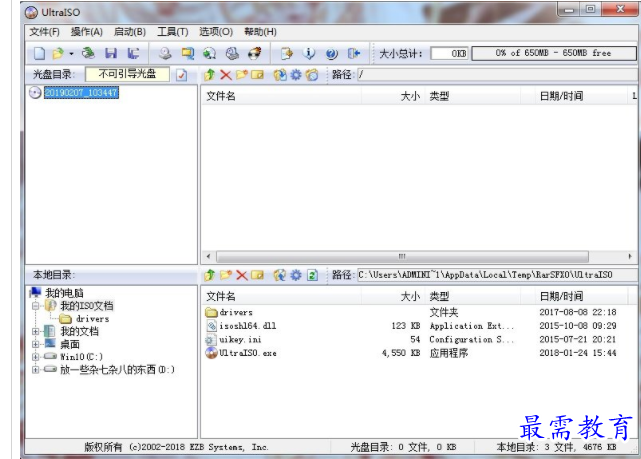
Task: Click the disc pane horizontal scrollbar thumb
Action: pos(402,257)
